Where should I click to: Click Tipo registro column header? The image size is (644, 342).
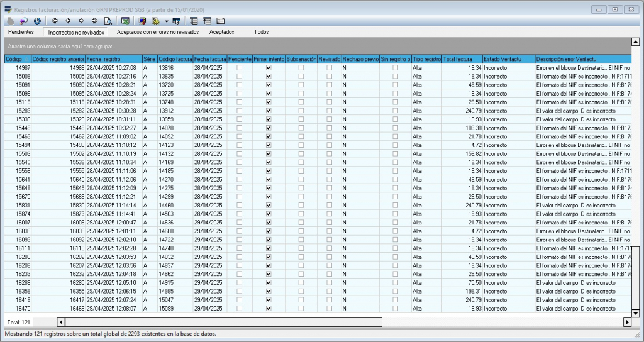[x=427, y=60]
